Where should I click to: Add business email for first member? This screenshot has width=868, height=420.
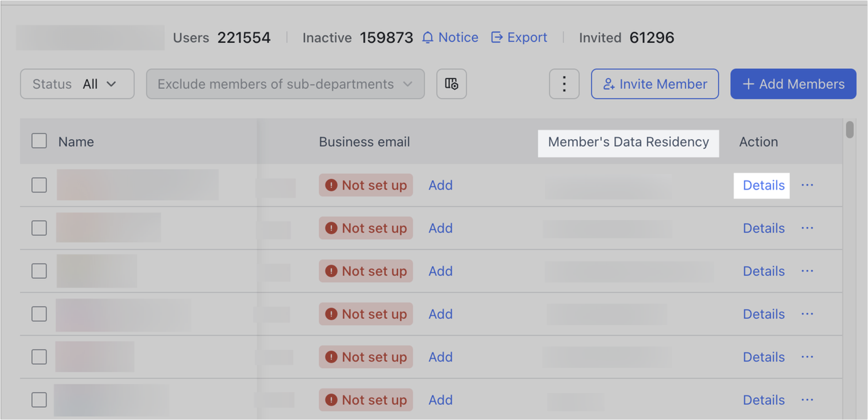click(x=440, y=185)
